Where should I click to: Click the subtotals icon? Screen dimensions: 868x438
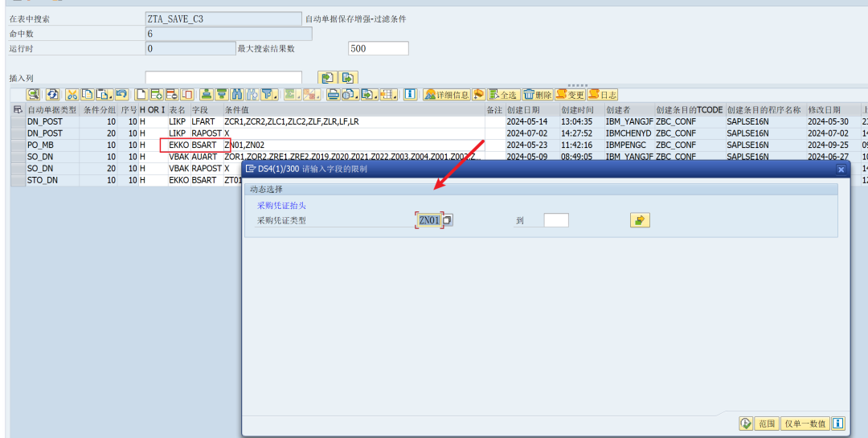312,95
